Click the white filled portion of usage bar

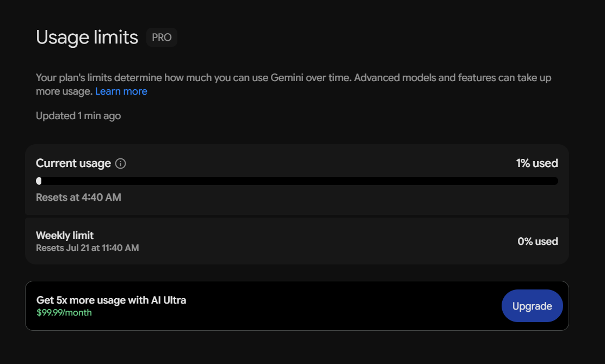(39, 181)
